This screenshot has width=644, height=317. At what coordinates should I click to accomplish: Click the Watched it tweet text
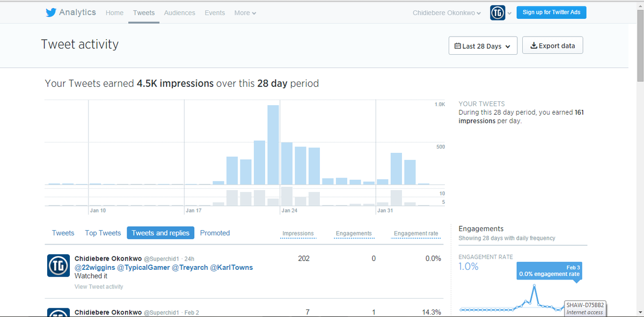point(91,276)
